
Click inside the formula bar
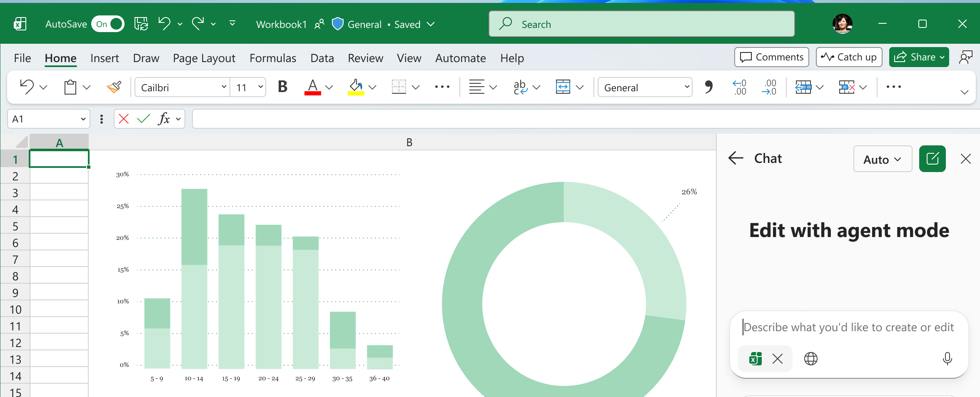click(586, 119)
